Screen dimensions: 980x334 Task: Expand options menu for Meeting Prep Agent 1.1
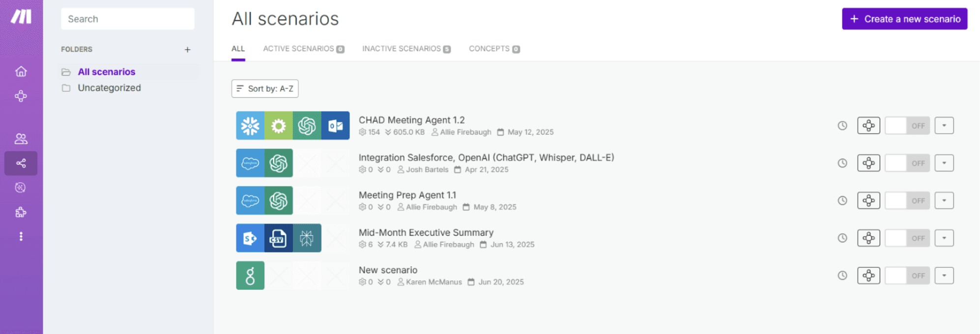point(944,200)
